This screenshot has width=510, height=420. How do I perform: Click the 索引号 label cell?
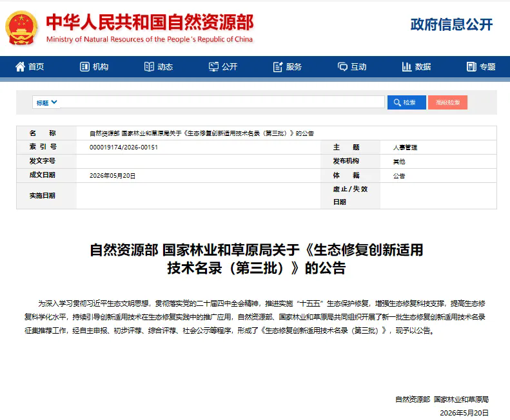[x=46, y=147]
